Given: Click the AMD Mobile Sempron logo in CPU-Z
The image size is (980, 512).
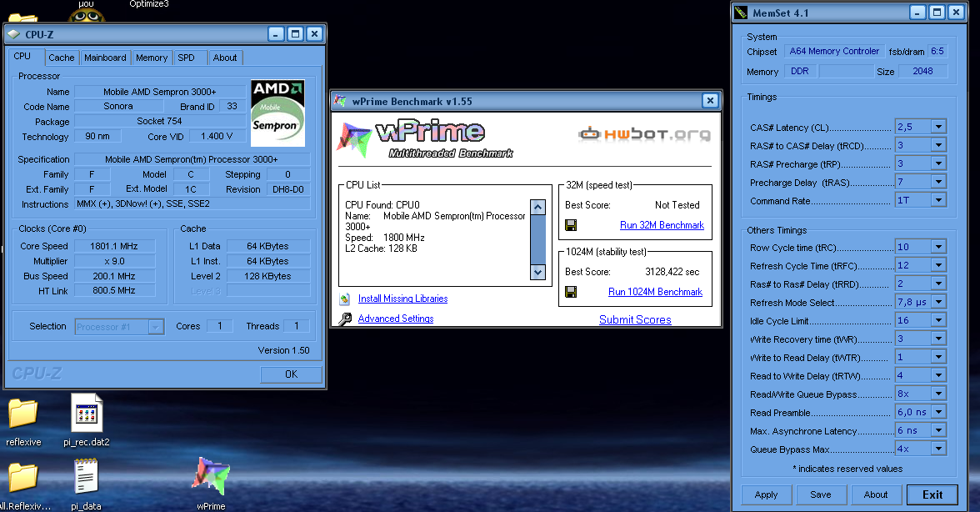Looking at the screenshot, I should point(277,113).
